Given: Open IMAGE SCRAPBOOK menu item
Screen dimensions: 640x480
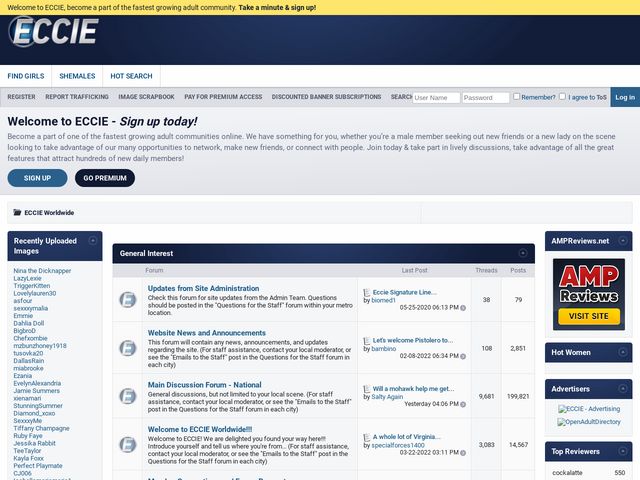Looking at the screenshot, I should pos(146,97).
